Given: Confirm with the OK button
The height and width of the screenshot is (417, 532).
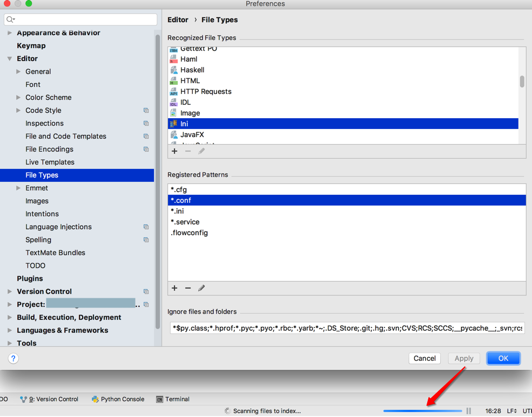Looking at the screenshot, I should coord(503,358).
